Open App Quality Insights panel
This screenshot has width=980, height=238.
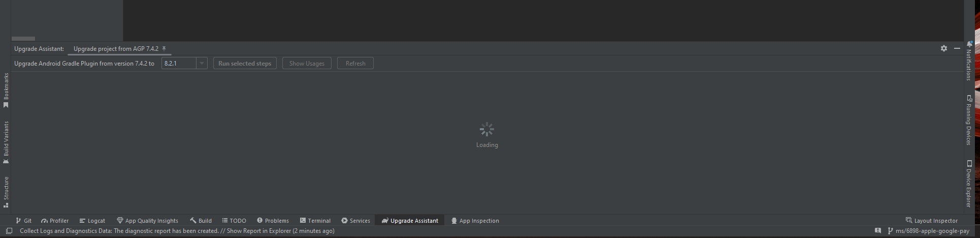(147, 221)
